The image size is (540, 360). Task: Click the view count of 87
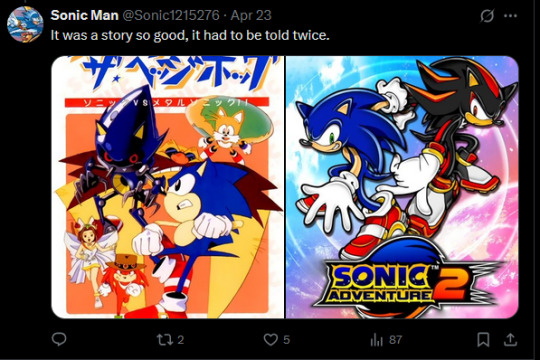coord(395,340)
